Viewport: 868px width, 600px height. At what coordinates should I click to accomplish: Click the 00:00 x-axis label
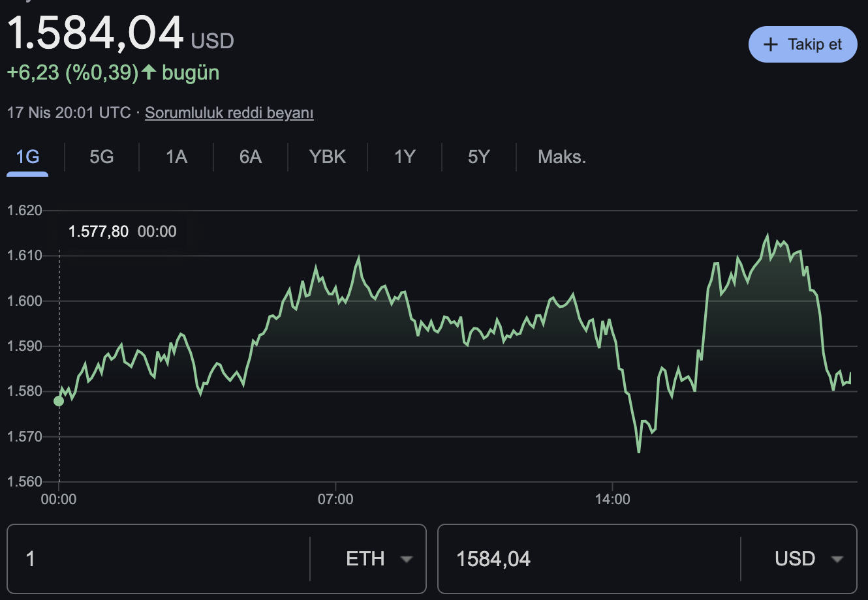pos(59,500)
